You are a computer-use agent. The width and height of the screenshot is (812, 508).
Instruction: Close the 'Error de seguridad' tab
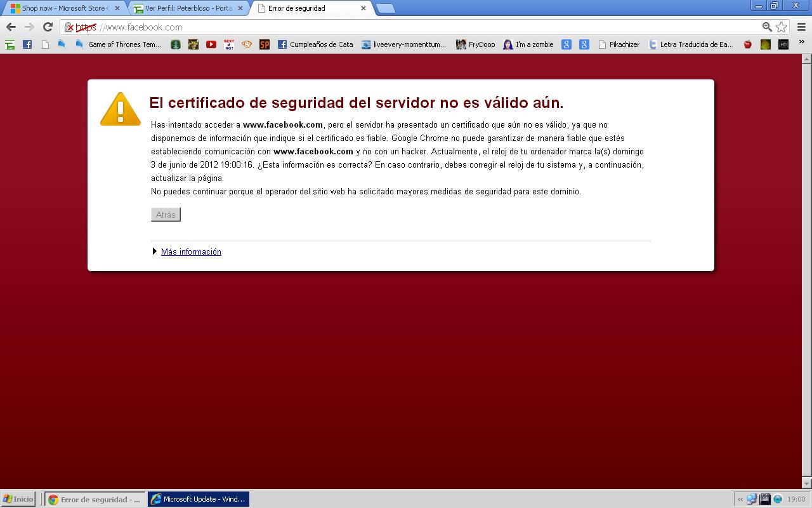[363, 8]
